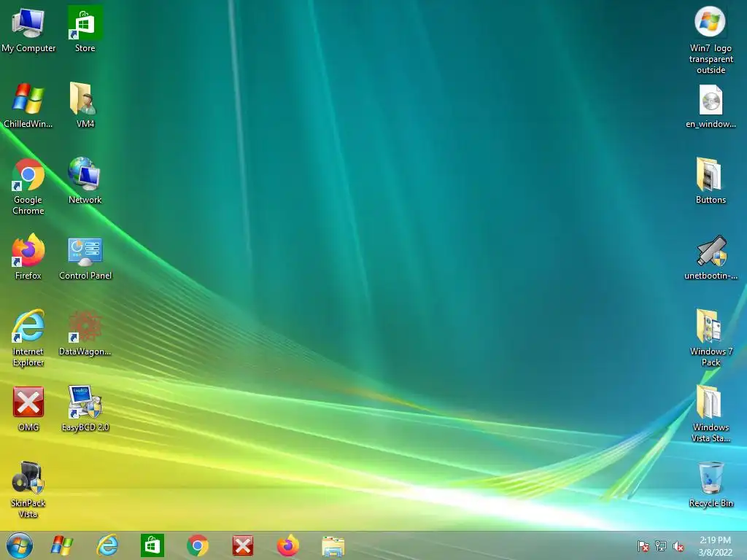Select the Recycle Bin icon
This screenshot has width=747, height=560.
(x=711, y=485)
